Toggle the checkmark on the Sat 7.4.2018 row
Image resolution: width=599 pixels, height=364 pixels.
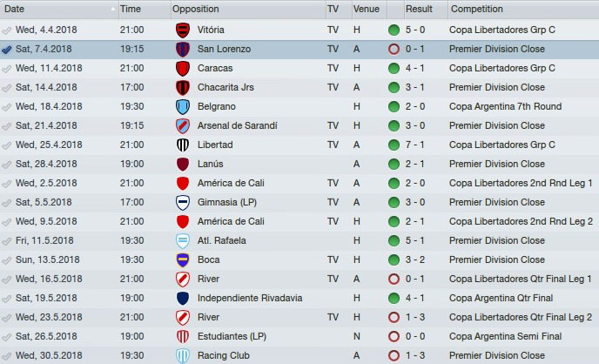[7, 49]
